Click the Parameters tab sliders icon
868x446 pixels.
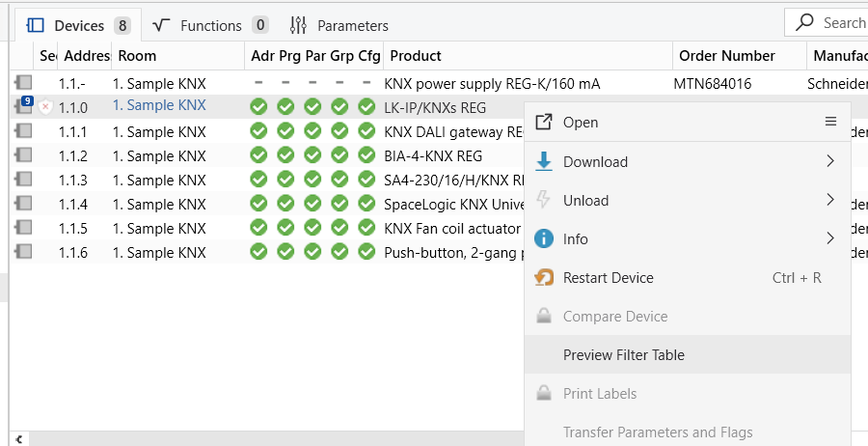[x=299, y=25]
